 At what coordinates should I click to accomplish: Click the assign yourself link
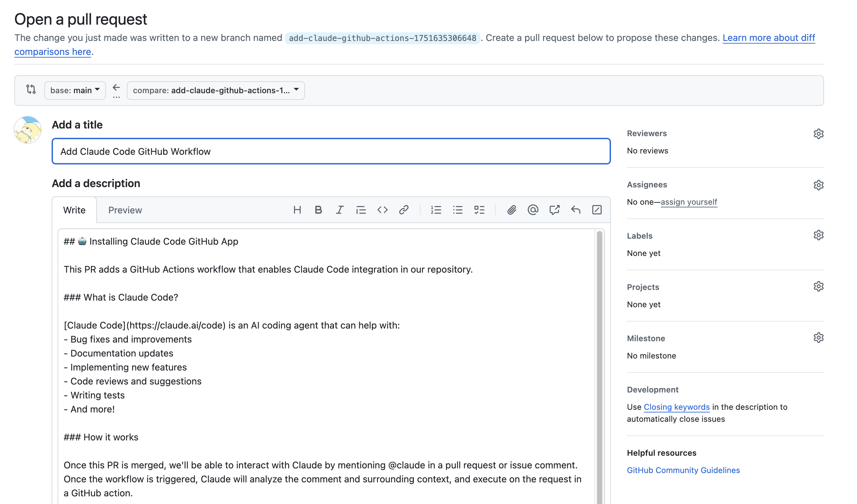pos(689,202)
